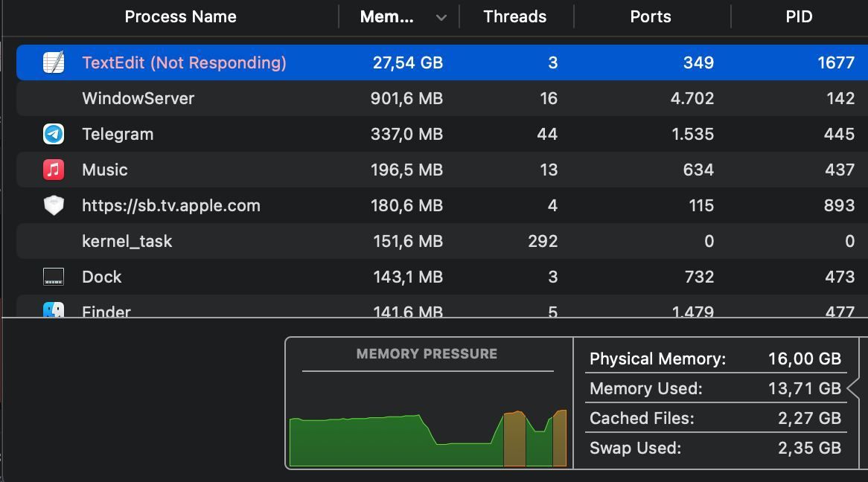Click Telegram threads value 44
Screen dimensions: 868x482
click(x=547, y=134)
